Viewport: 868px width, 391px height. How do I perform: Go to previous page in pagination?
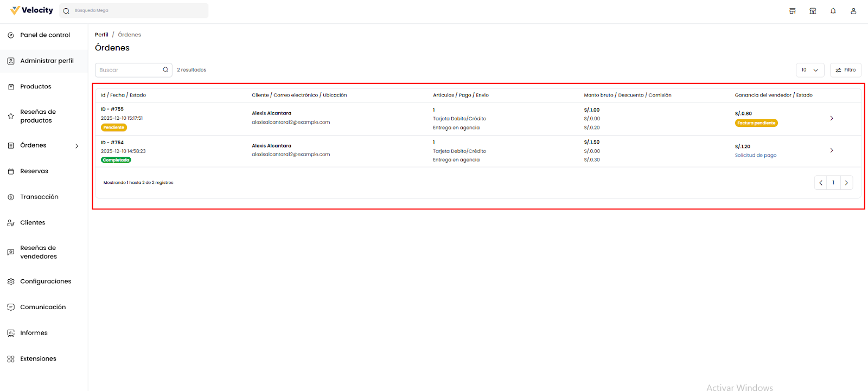pyautogui.click(x=821, y=183)
